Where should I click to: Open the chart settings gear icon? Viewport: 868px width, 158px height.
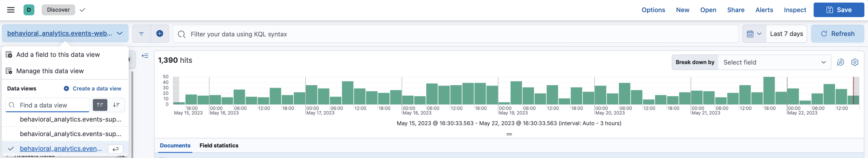point(855,62)
